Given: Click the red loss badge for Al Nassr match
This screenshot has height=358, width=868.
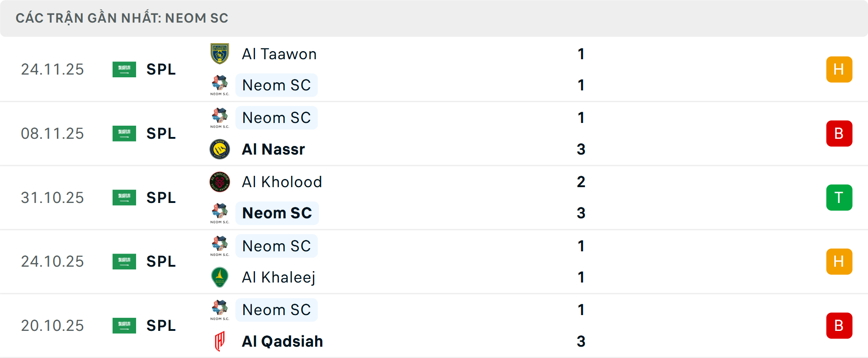Looking at the screenshot, I should pyautogui.click(x=839, y=133).
